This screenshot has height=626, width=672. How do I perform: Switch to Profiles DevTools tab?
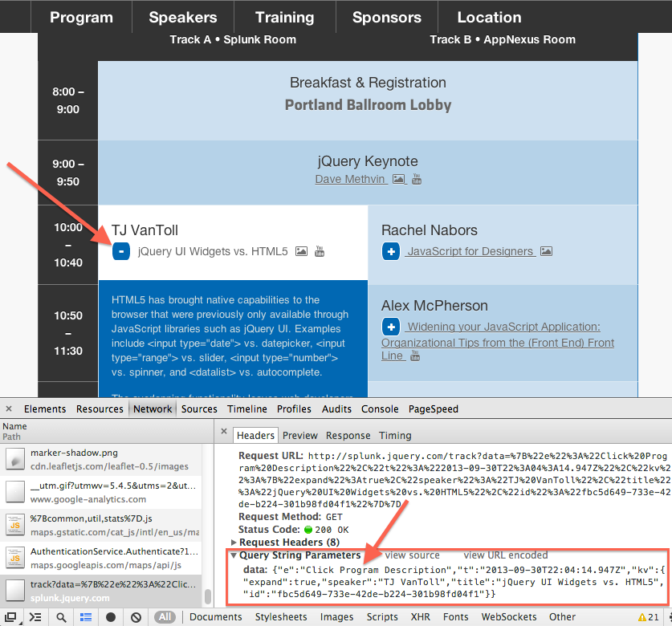coord(294,409)
